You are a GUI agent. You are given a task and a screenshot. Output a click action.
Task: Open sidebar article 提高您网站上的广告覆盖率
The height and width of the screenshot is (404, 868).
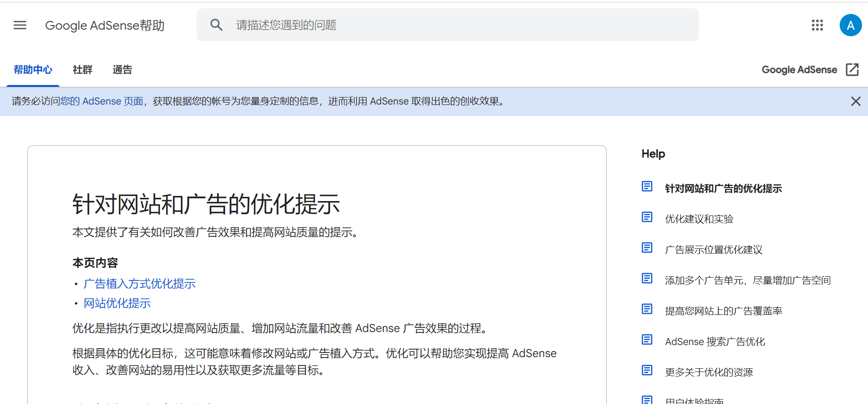724,311
